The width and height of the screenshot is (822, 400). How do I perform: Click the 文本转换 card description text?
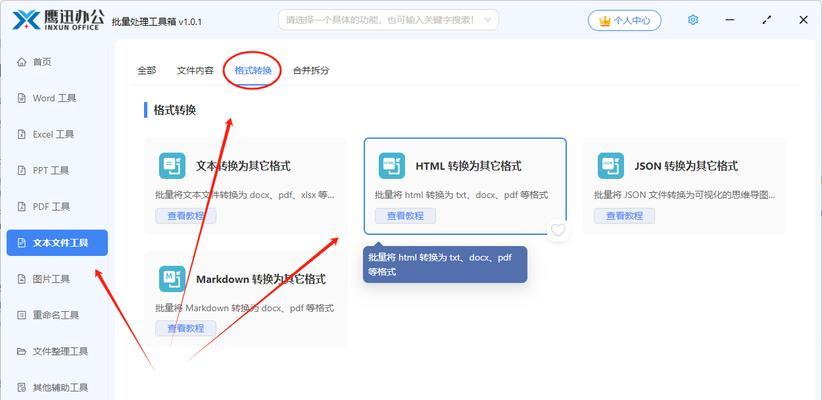point(244,195)
